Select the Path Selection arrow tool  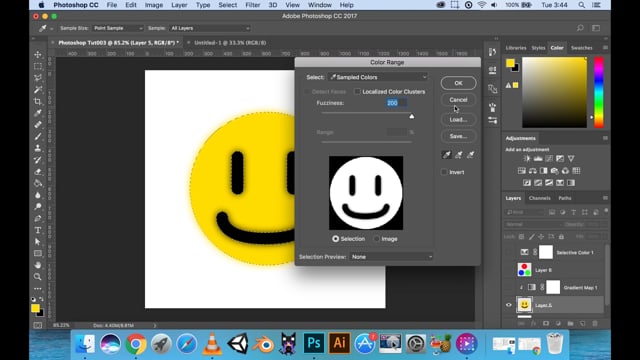(x=38, y=242)
